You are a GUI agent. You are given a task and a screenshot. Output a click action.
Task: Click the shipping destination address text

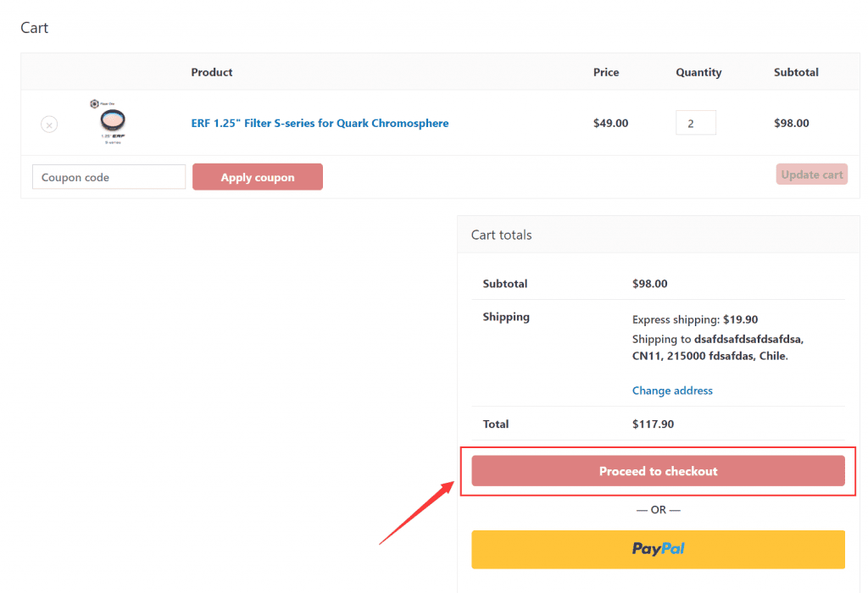click(717, 347)
